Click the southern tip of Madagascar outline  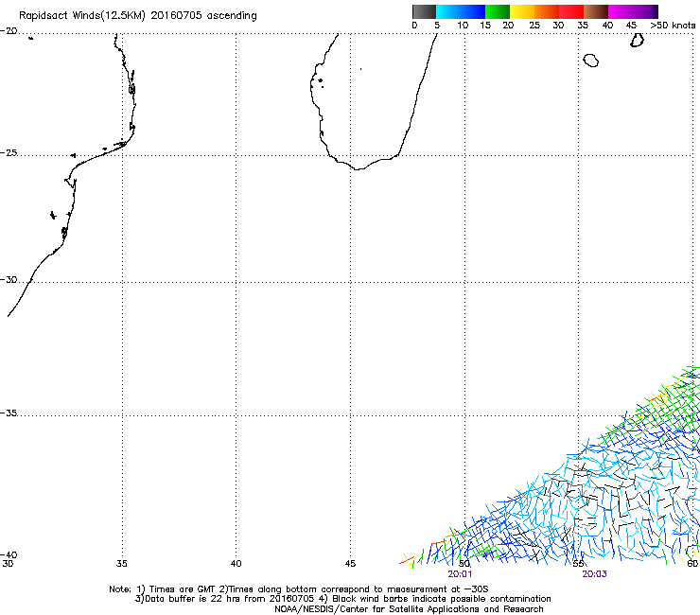click(358, 168)
